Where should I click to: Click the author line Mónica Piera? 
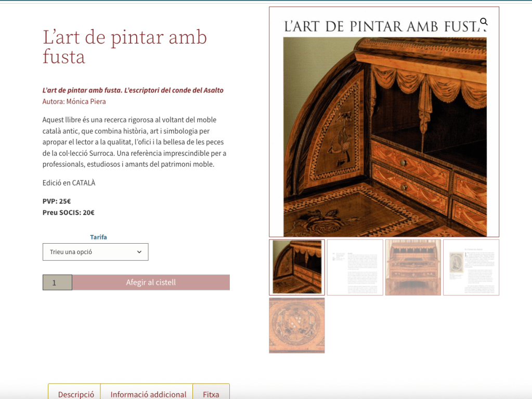click(x=74, y=101)
